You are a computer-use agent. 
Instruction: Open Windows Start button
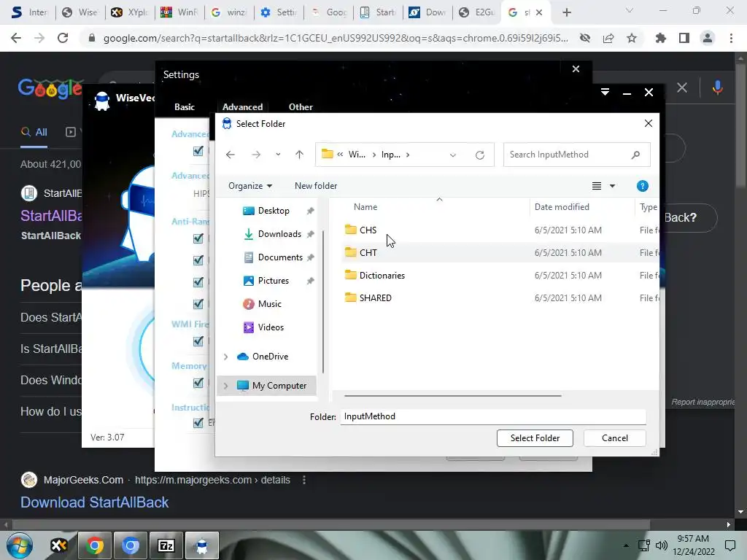click(x=19, y=545)
